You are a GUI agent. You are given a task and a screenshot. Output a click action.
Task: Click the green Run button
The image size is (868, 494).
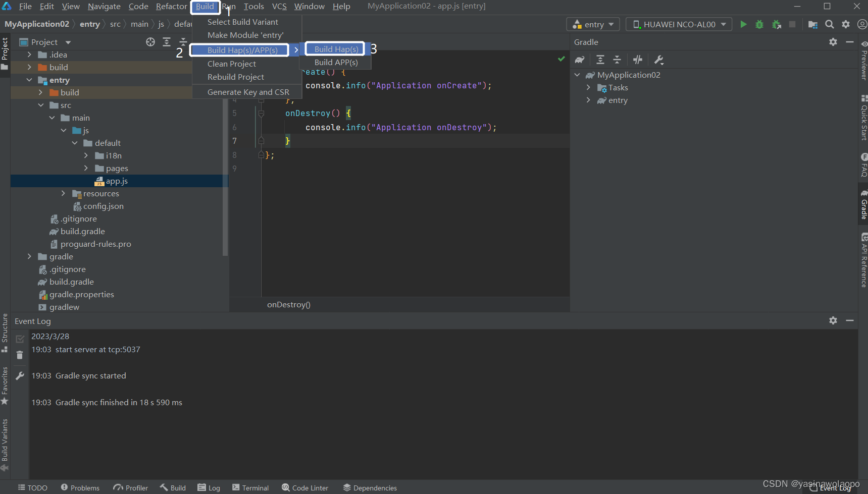click(743, 24)
